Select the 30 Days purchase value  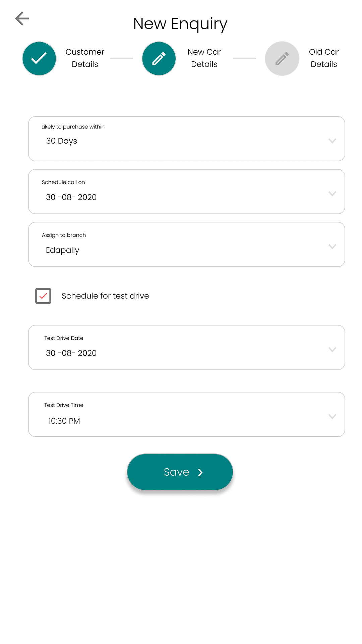[x=62, y=141]
